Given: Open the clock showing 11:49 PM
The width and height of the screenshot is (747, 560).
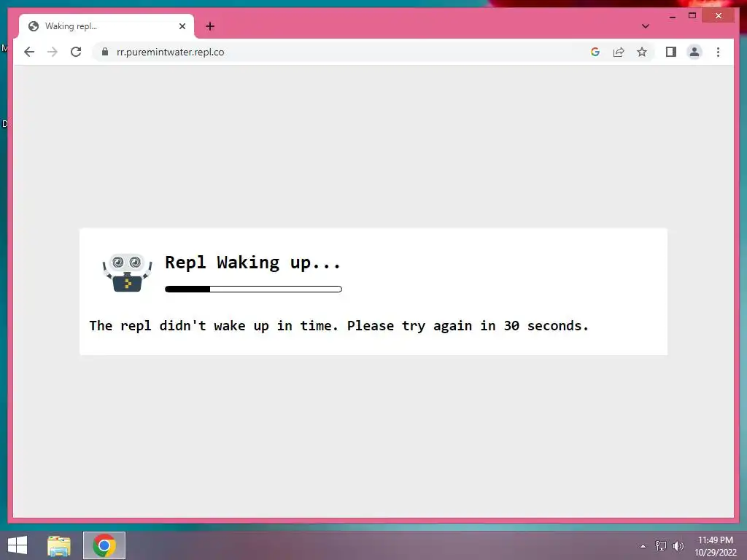Looking at the screenshot, I should click(x=716, y=546).
